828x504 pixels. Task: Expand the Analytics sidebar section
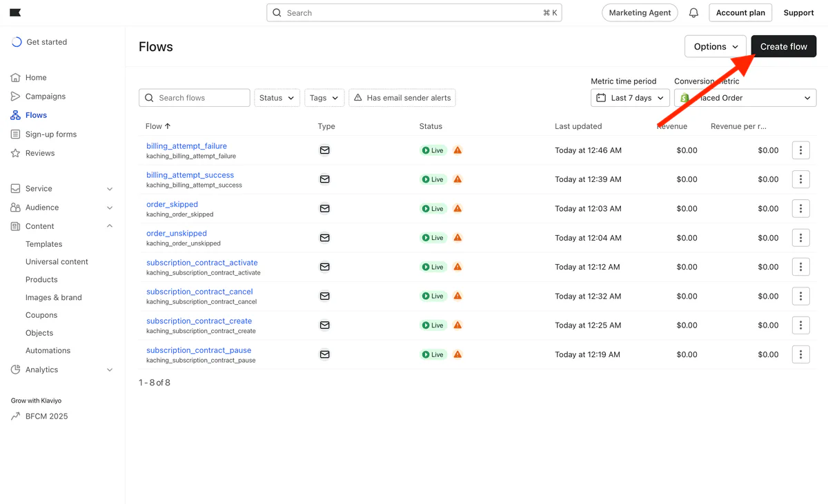[62, 370]
